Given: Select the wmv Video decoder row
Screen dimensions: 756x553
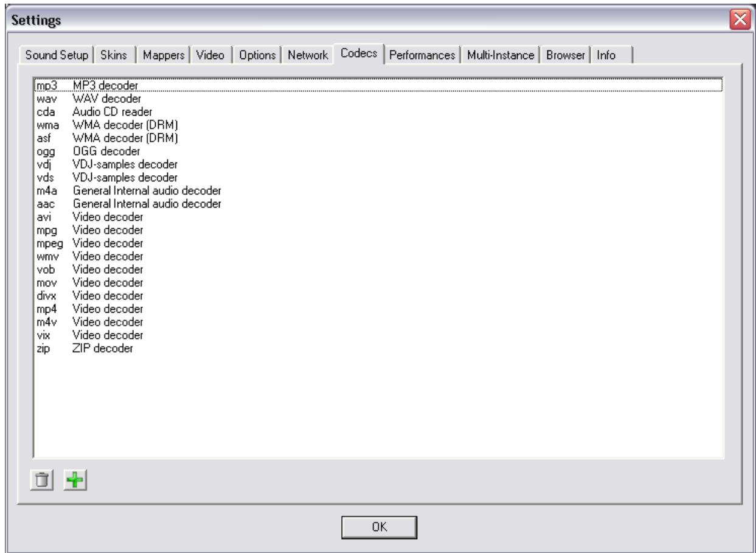Looking at the screenshot, I should (x=378, y=256).
